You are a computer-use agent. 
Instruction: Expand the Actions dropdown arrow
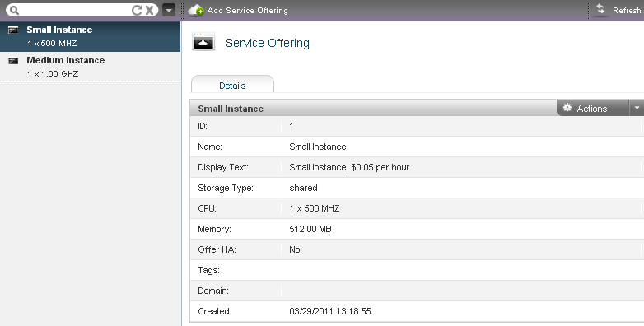coord(637,108)
